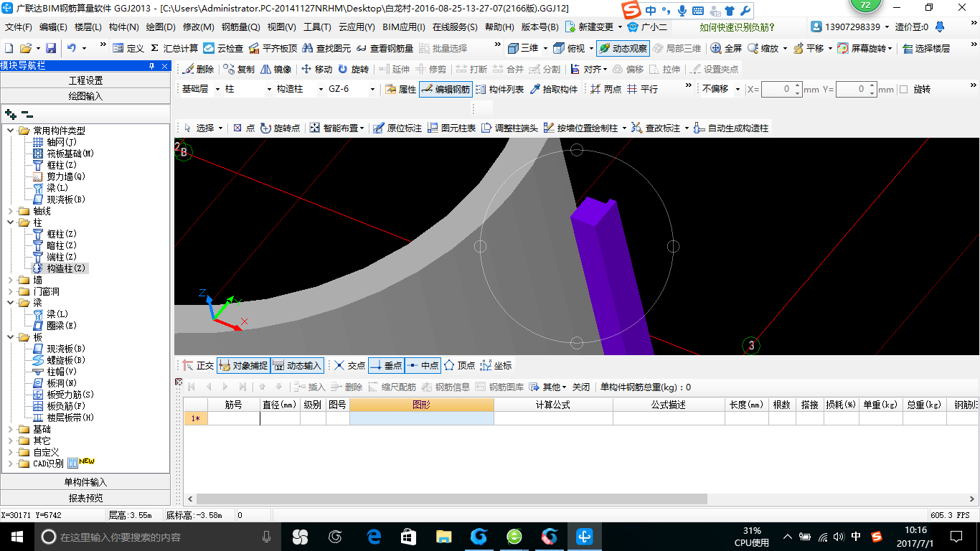The width and height of the screenshot is (980, 551).
Task: Click the 绘图输入 panel button
Action: [x=85, y=96]
